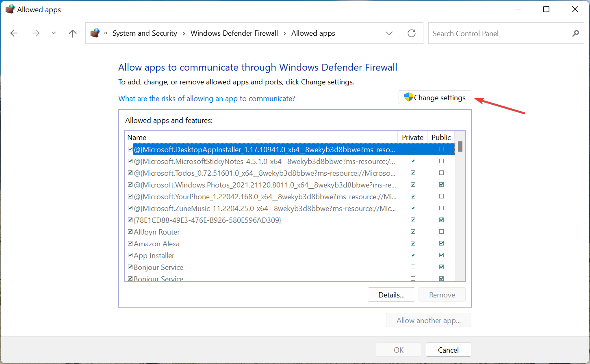Select the AllJoyn Router row
The image size is (590, 364).
pyautogui.click(x=290, y=232)
